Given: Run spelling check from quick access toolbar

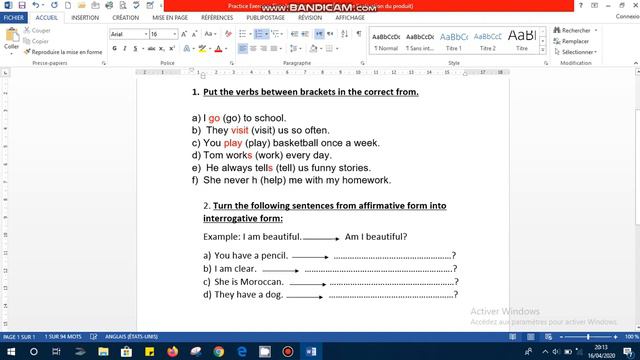Looking at the screenshot, I should tap(136, 5).
